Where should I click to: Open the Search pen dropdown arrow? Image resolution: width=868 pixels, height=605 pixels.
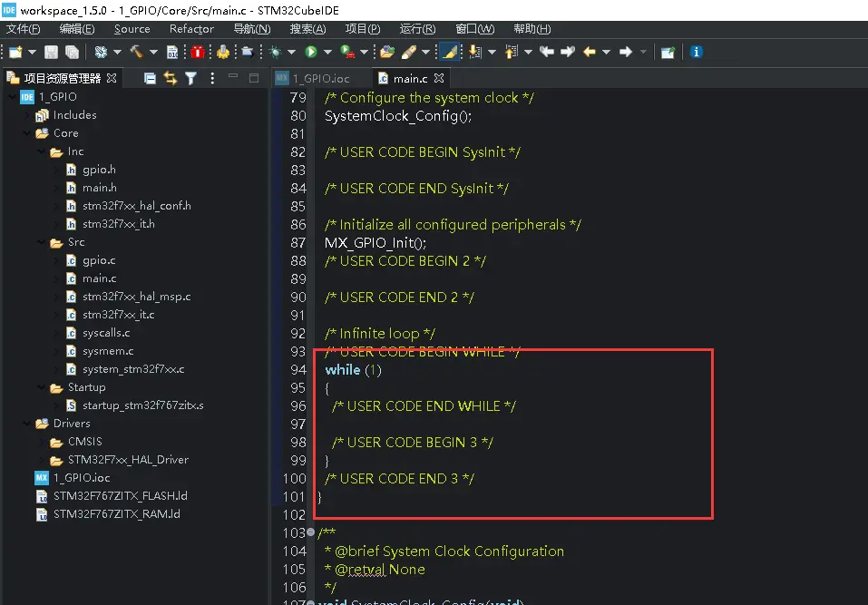pos(425,52)
